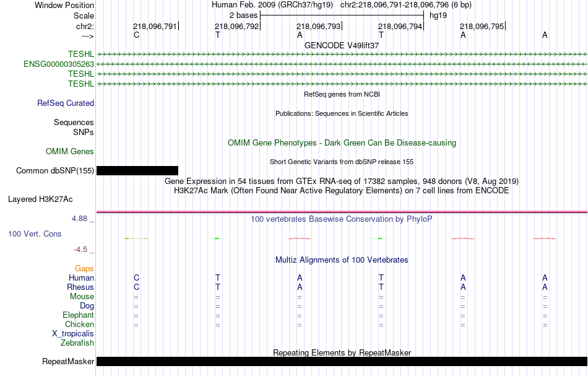
Task: Click the H3K27Ac Mark ENCODE track title
Action: [342, 191]
